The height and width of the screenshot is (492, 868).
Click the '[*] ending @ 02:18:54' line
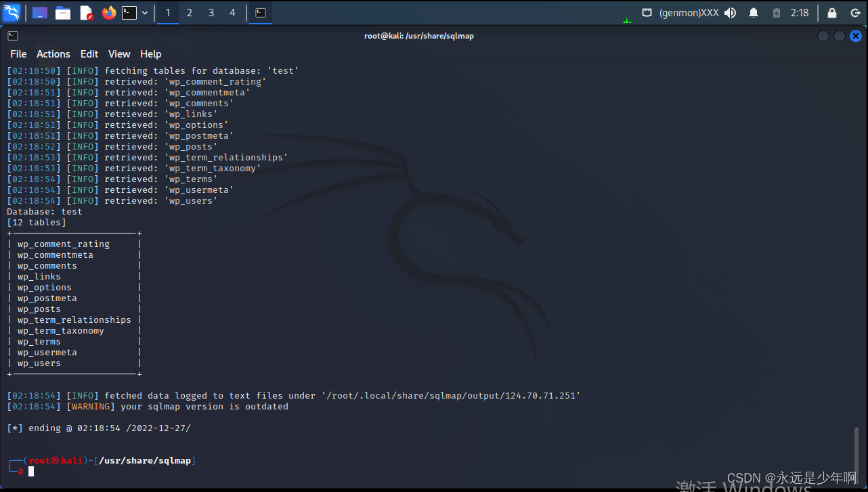[99, 428]
